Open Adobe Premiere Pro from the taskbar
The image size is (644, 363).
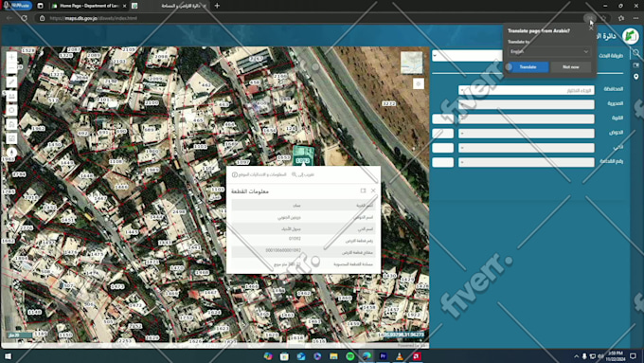point(384,356)
